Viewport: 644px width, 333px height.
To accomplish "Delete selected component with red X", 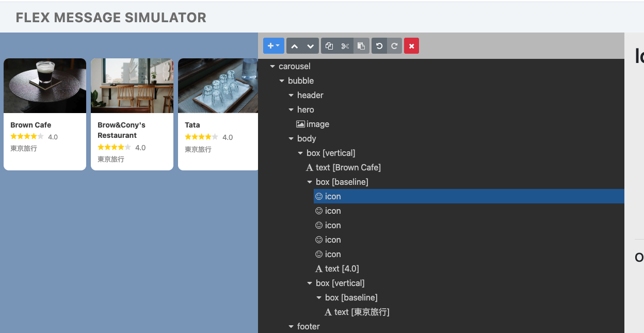I will 411,46.
